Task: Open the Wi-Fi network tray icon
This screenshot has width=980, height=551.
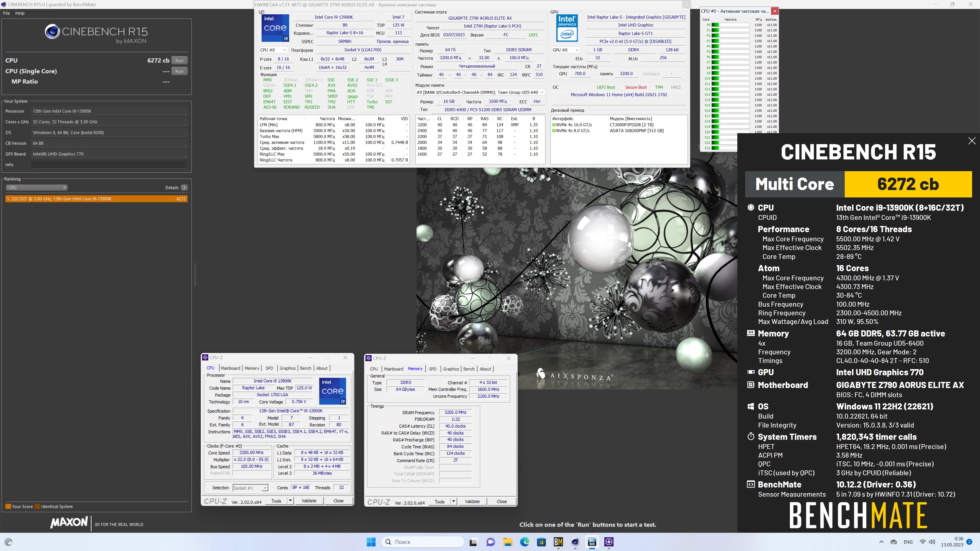Action: (x=923, y=542)
